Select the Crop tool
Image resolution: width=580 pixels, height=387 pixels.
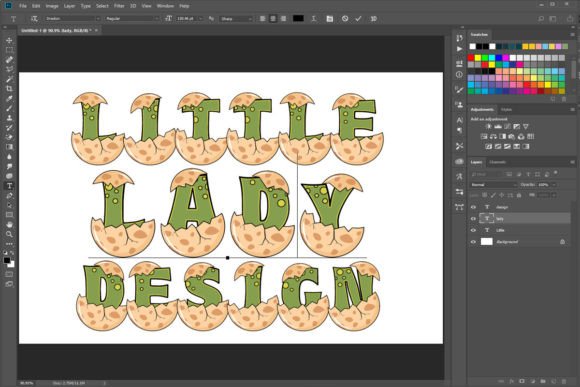9,88
